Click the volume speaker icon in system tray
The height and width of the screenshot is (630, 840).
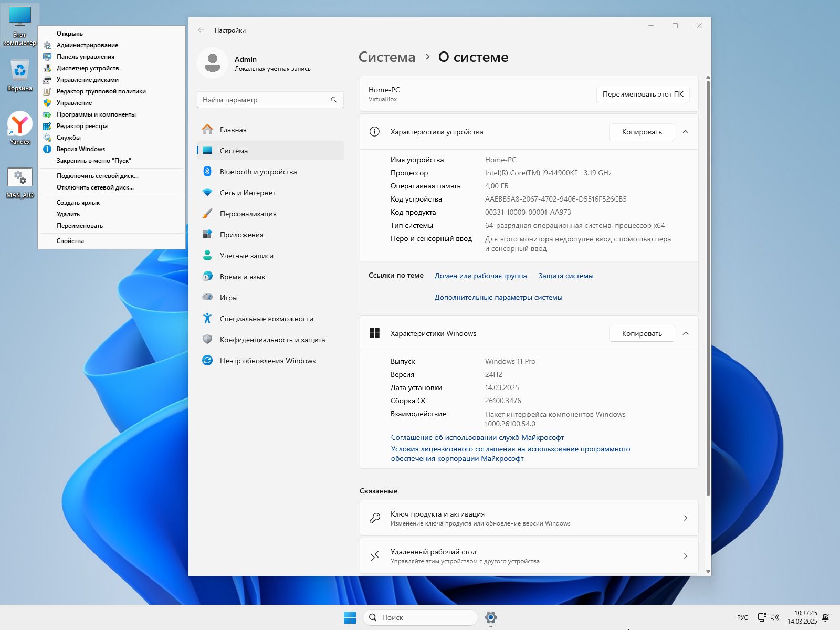coord(775,617)
